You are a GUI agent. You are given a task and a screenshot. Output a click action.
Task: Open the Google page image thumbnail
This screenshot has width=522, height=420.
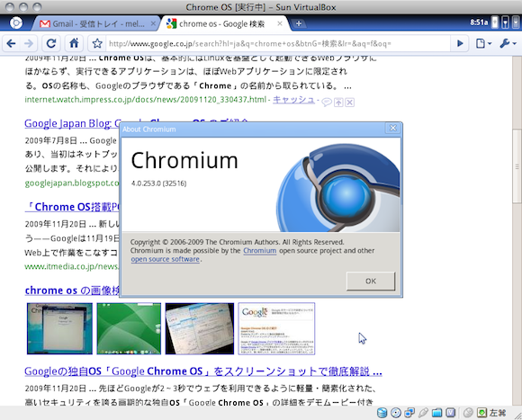click(x=276, y=328)
